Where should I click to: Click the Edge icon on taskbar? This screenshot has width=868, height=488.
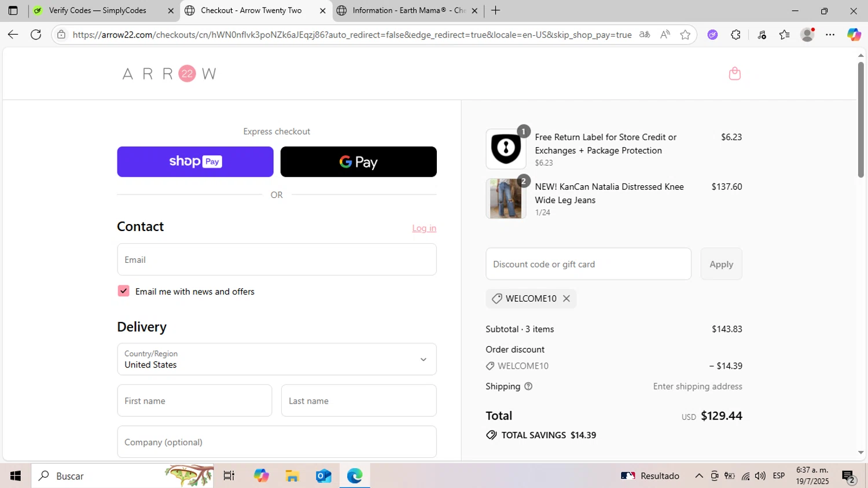(355, 476)
